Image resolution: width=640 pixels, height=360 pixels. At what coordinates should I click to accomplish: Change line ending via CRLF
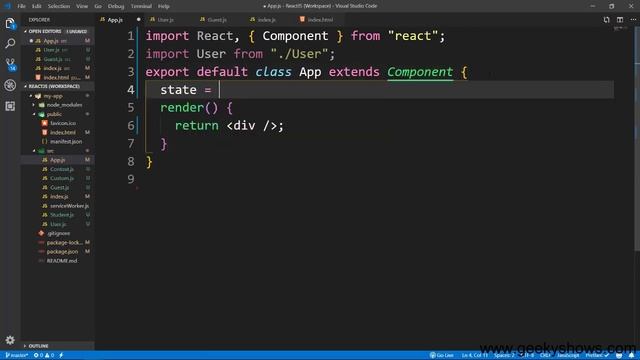coord(546,356)
